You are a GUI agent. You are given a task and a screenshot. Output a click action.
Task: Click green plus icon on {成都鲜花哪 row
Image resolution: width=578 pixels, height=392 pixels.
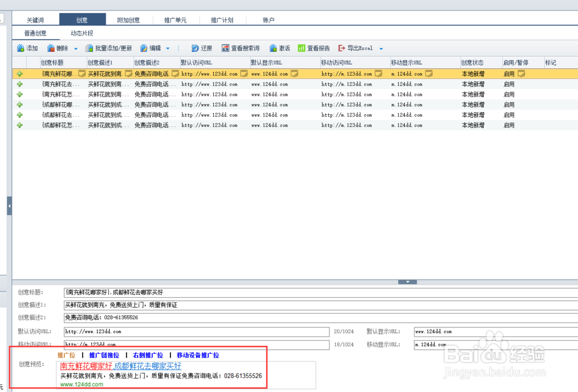tap(20, 105)
